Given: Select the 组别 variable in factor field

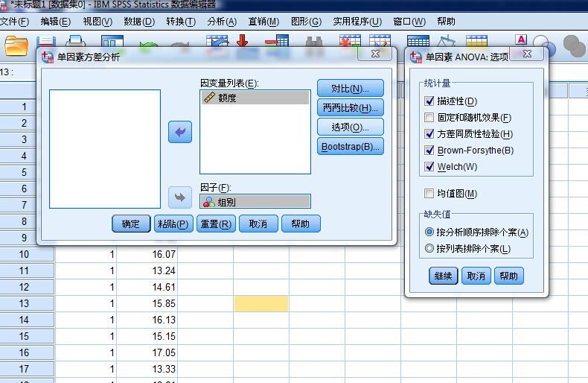Looking at the screenshot, I should tap(255, 202).
